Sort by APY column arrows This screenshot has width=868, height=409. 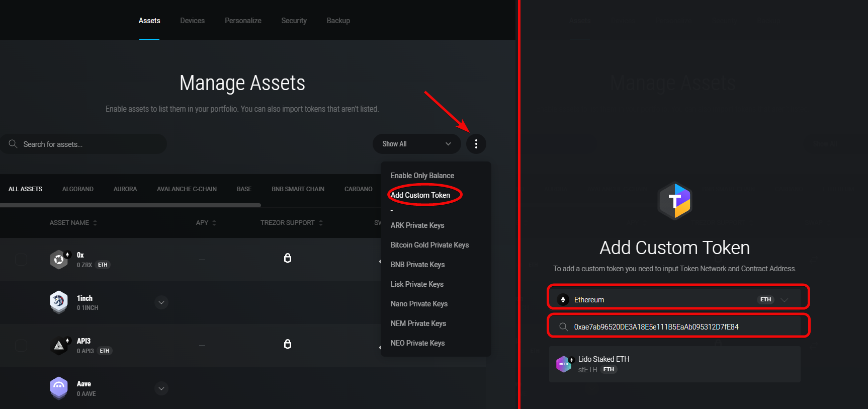[x=214, y=223]
